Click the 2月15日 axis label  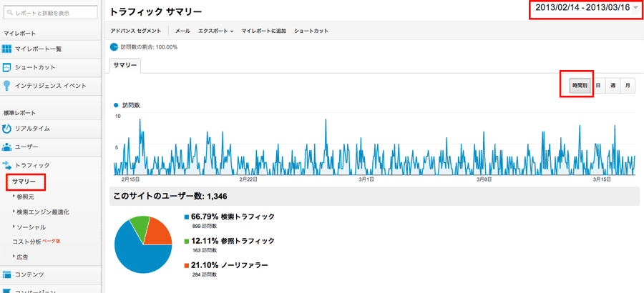(132, 179)
